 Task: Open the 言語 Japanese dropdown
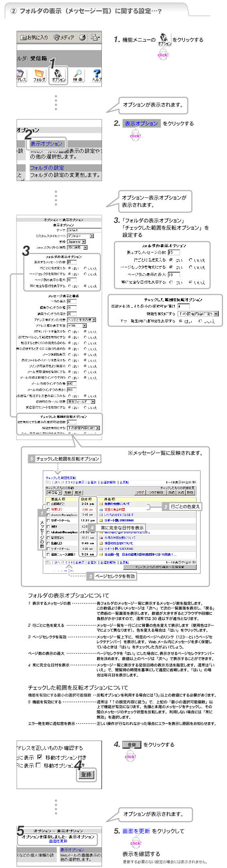point(76,242)
